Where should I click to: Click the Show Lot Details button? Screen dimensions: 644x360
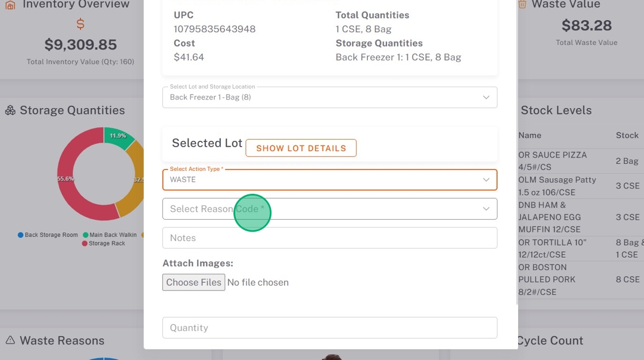(x=301, y=148)
